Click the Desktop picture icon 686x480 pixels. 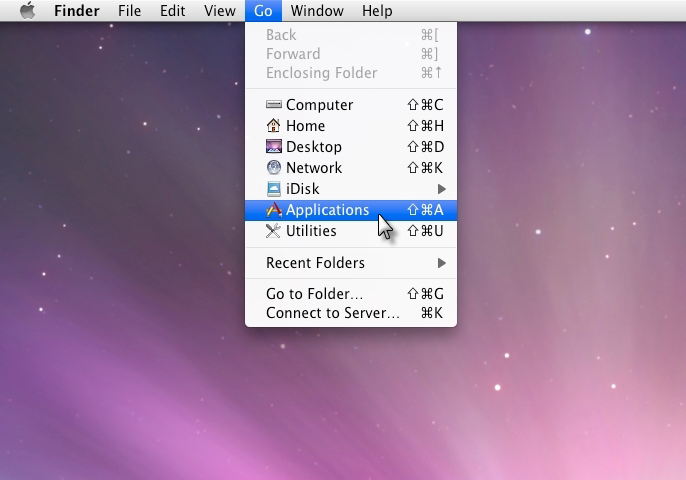pyautogui.click(x=274, y=146)
